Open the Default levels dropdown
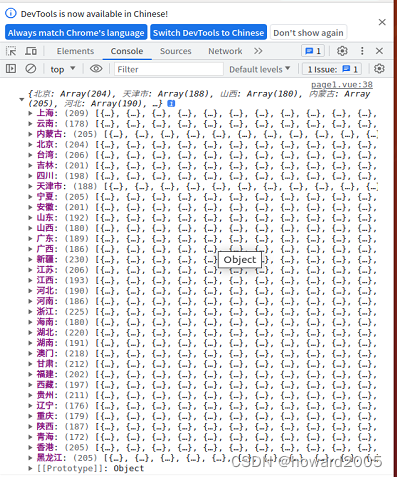The image size is (397, 477). [x=260, y=69]
